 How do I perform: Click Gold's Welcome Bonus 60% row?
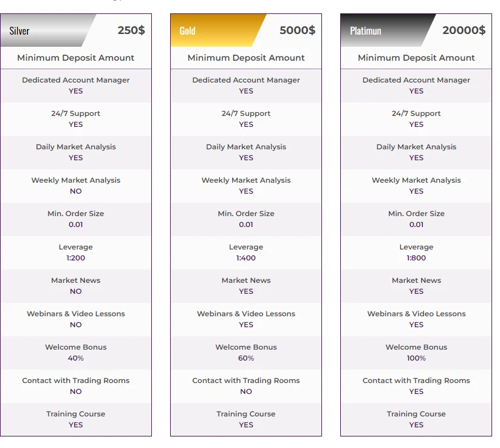[246, 353]
